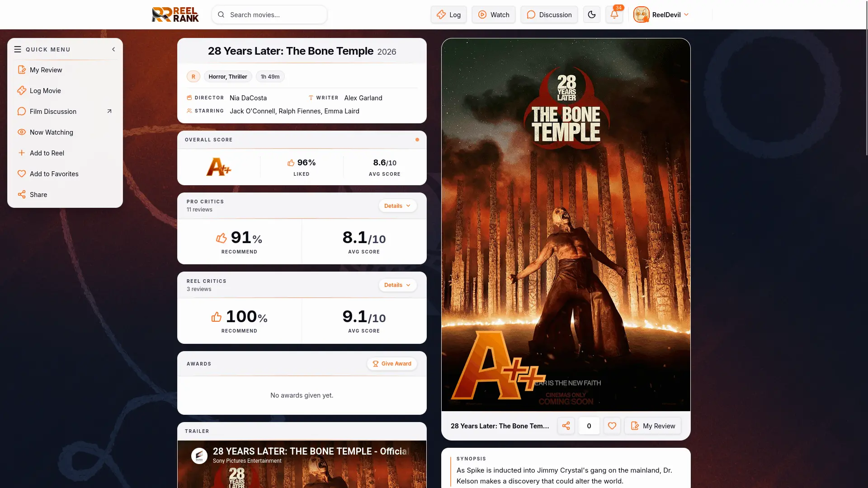Click the Film Discussion external arrow icon
This screenshot has width=868, height=488.
point(109,111)
